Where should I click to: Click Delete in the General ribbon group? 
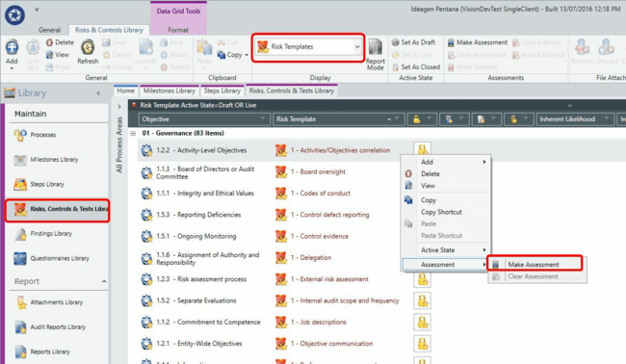click(60, 42)
